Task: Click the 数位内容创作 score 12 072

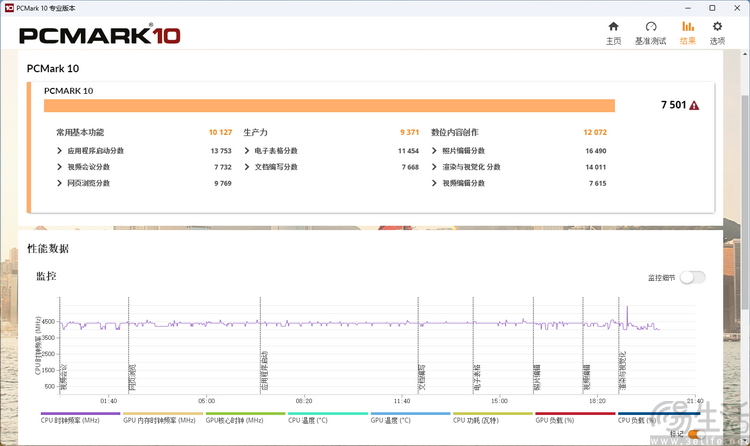Action: (595, 132)
